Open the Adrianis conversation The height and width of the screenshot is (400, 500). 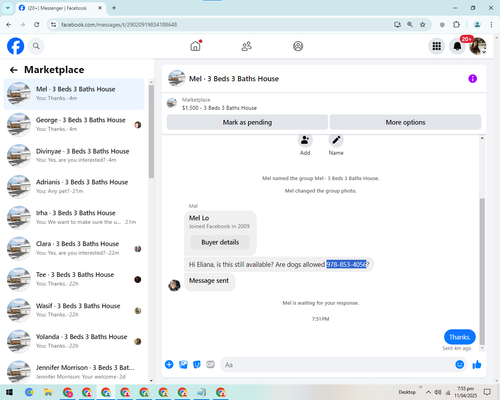pos(74,186)
